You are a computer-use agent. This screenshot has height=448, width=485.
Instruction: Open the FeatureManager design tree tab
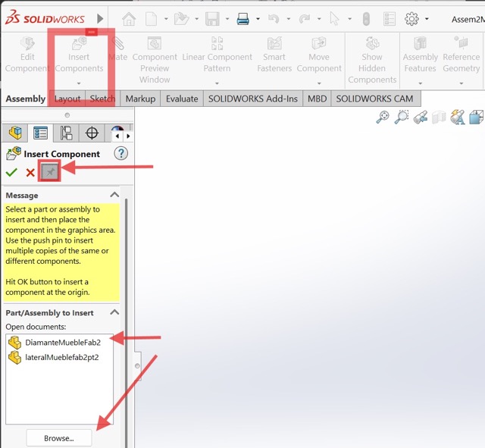click(15, 133)
